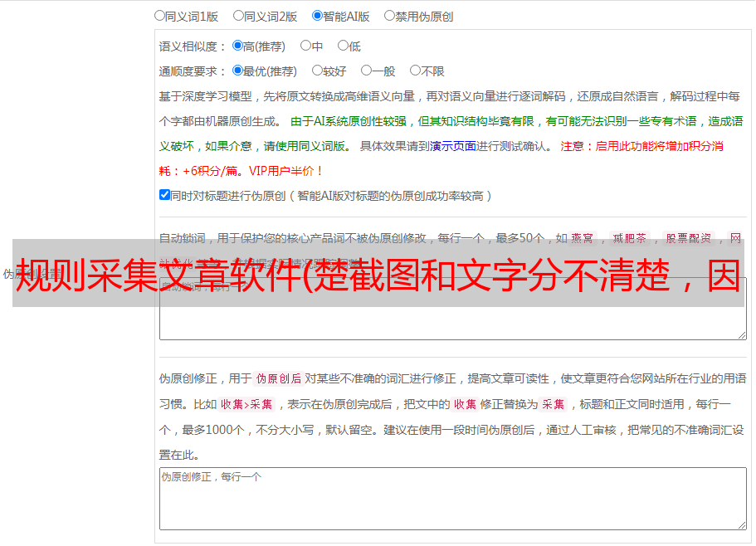Image resolution: width=756 pixels, height=546 pixels.
Task: Select the 同义词1版 radio option
Action: (x=159, y=16)
